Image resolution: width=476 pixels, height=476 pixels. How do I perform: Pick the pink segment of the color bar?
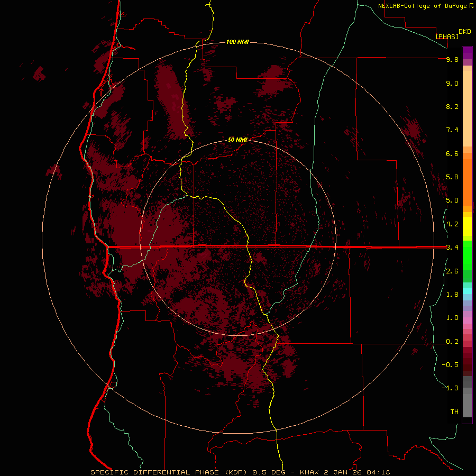pyautogui.click(x=467, y=321)
